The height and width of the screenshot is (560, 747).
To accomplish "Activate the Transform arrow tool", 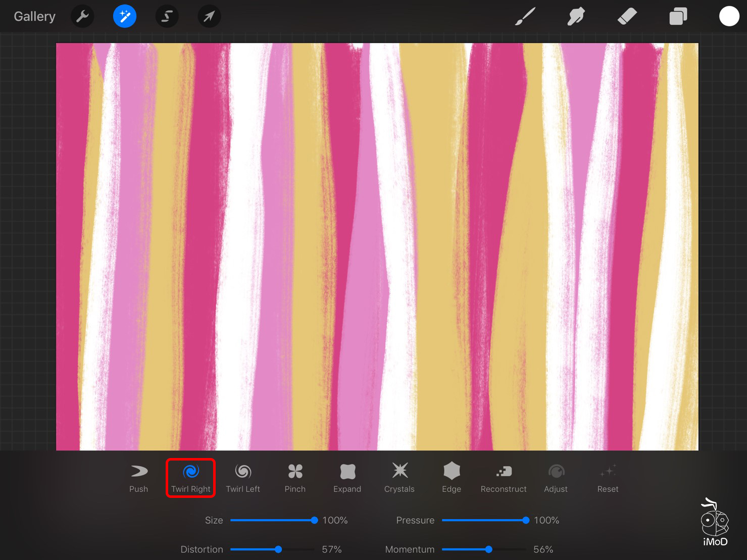I will 209,17.
